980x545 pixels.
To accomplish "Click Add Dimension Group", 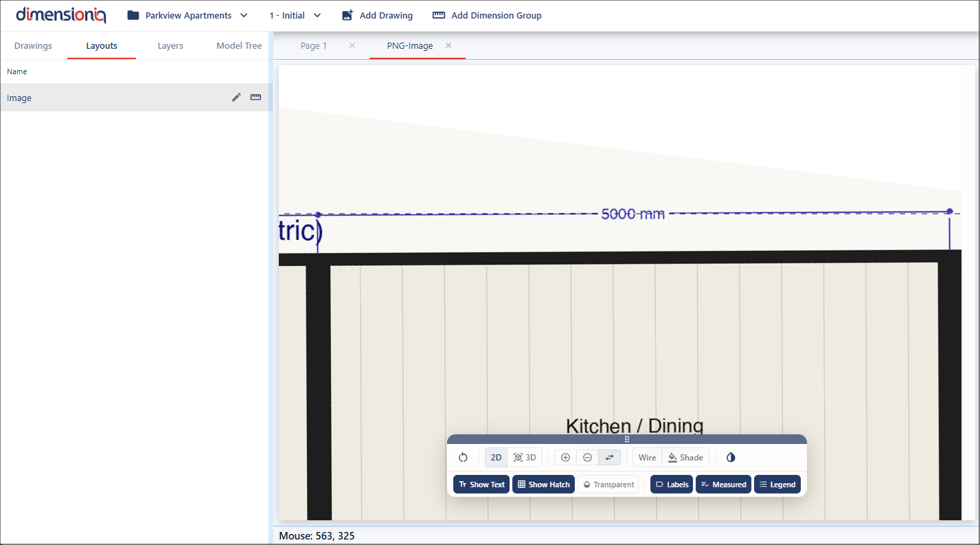I will pyautogui.click(x=486, y=15).
